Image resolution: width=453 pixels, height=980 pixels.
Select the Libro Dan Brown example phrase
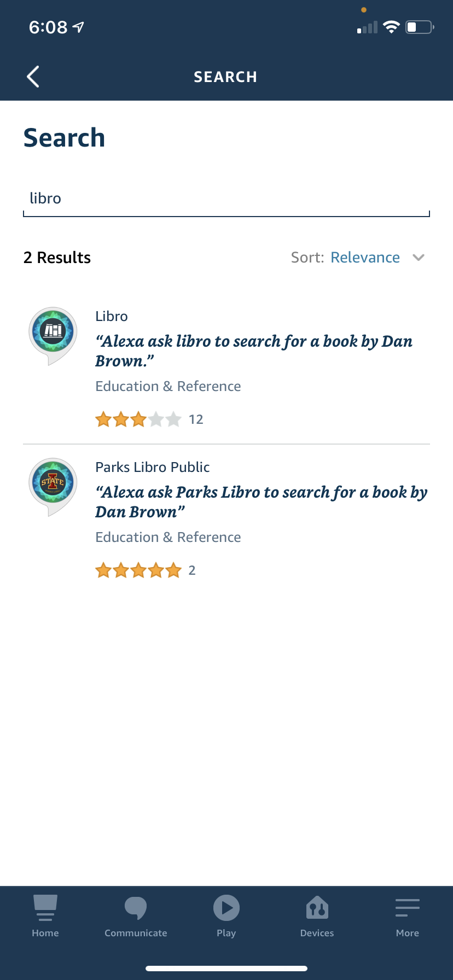pos(254,351)
